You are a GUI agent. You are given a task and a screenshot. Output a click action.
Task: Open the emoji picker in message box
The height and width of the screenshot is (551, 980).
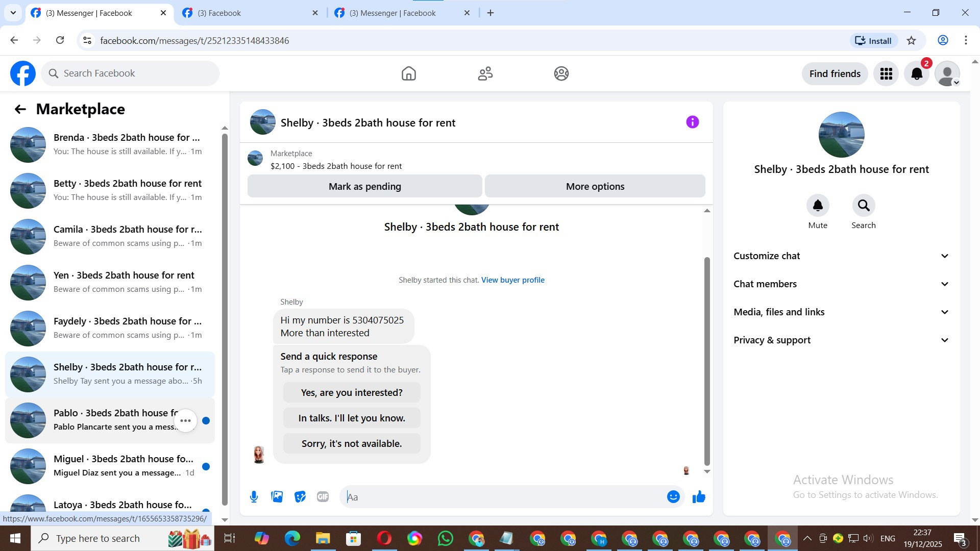tap(673, 496)
